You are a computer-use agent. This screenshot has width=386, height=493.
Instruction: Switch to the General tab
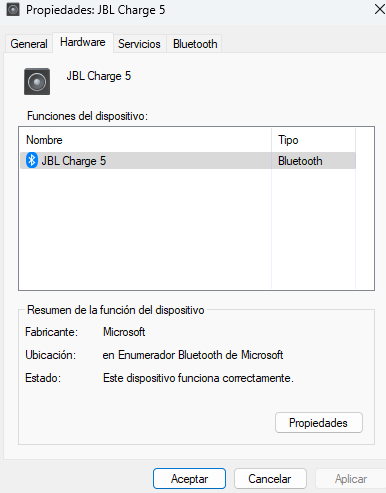click(x=29, y=44)
